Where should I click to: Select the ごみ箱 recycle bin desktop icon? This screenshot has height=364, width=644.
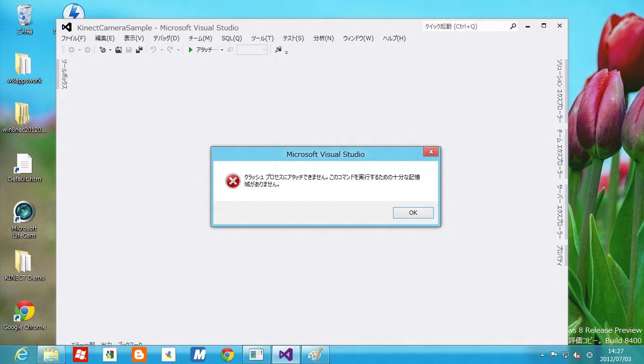(24, 19)
